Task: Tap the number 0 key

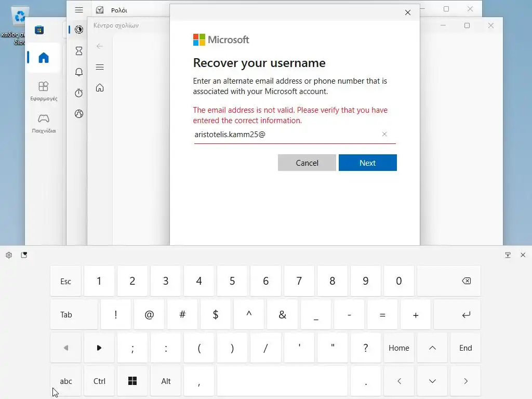Action: click(x=398, y=281)
